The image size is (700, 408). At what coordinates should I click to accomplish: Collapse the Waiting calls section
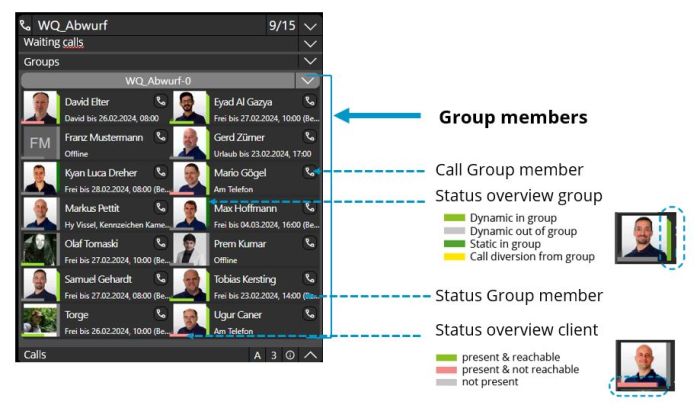tap(310, 44)
